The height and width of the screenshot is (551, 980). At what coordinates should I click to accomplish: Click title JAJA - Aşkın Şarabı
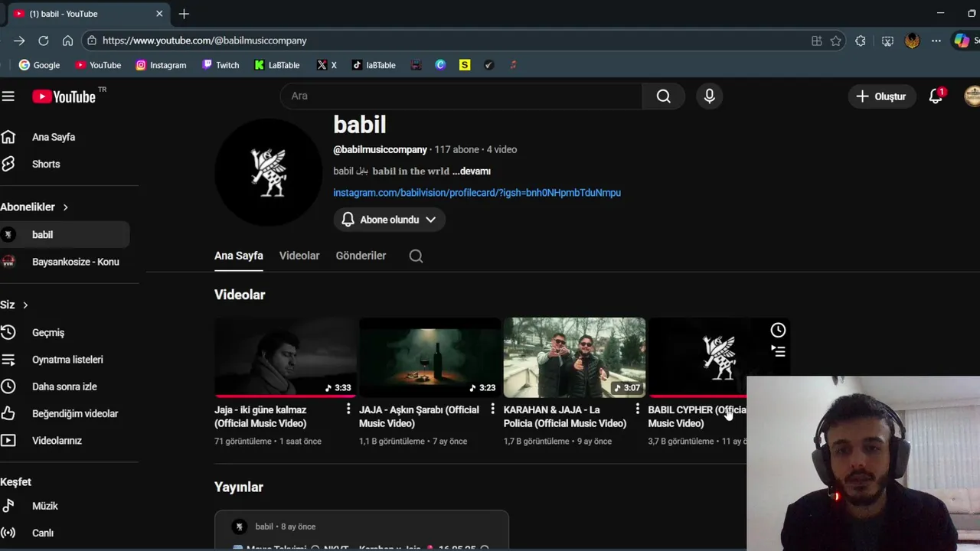(419, 416)
